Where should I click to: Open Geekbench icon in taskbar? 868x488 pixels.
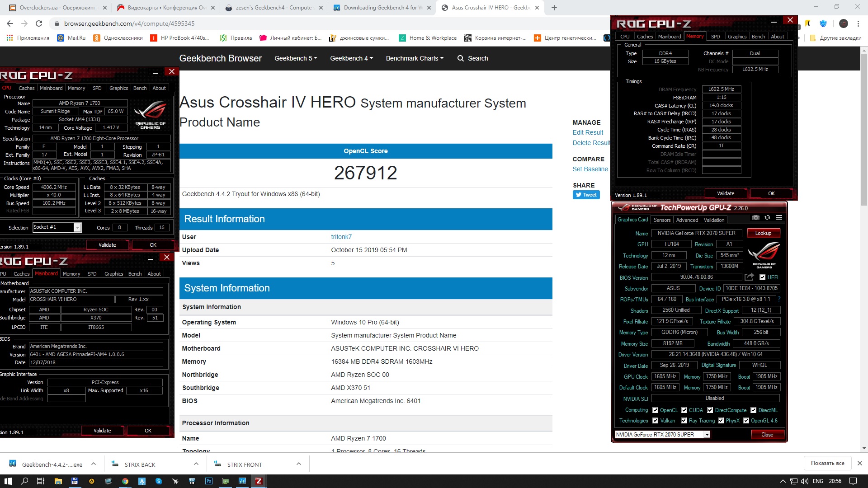click(242, 481)
